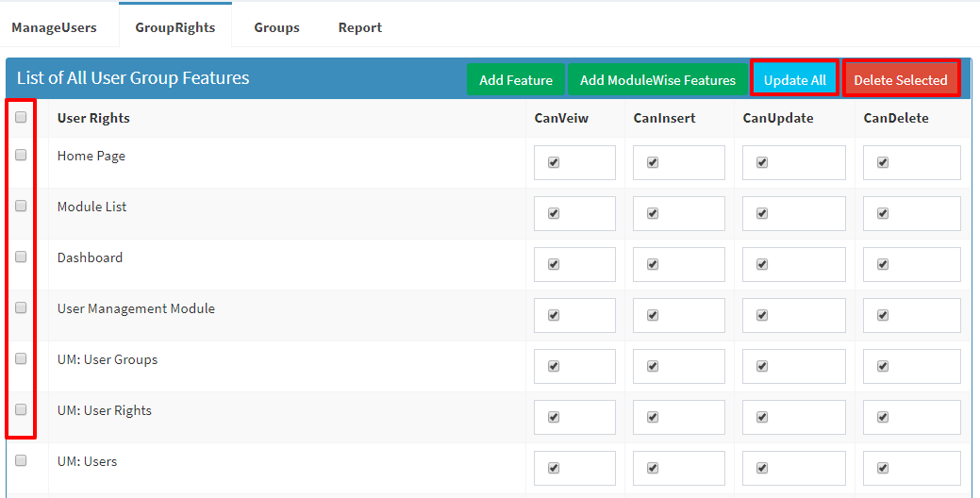This screenshot has height=498, width=980.
Task: Uncheck CanDelete for User Management Module
Action: [883, 316]
